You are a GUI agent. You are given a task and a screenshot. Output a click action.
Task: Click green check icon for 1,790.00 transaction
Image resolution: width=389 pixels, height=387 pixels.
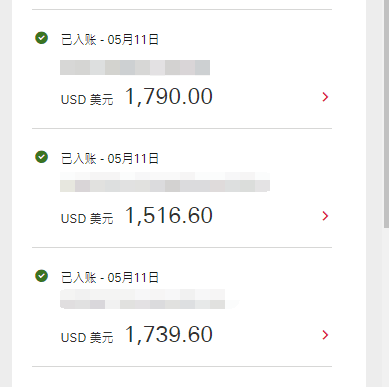pyautogui.click(x=42, y=38)
